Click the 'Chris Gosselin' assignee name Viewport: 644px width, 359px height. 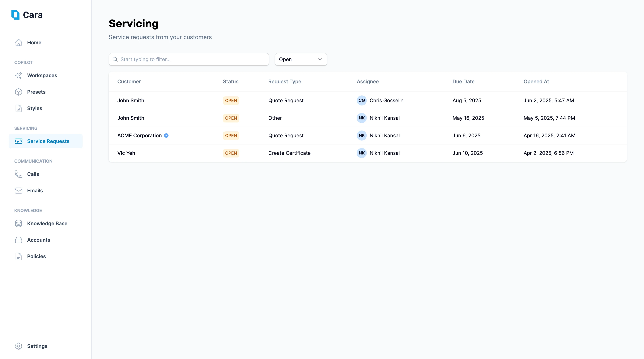(386, 100)
